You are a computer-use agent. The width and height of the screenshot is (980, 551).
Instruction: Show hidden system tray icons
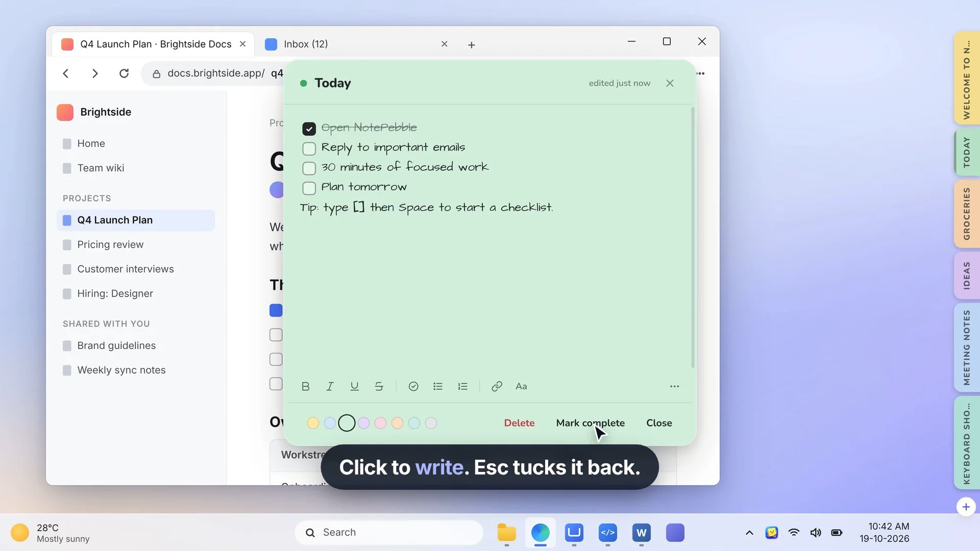click(x=749, y=533)
